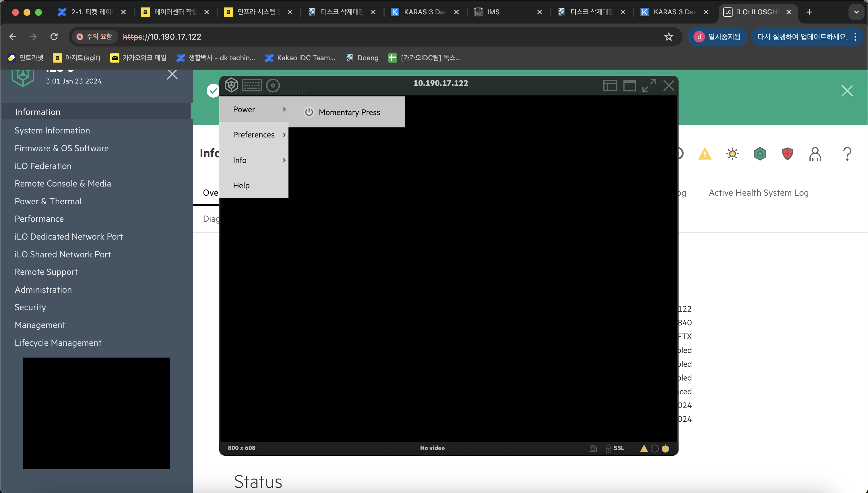Switch console to windowed view icon
The height and width of the screenshot is (493, 868).
tap(629, 86)
